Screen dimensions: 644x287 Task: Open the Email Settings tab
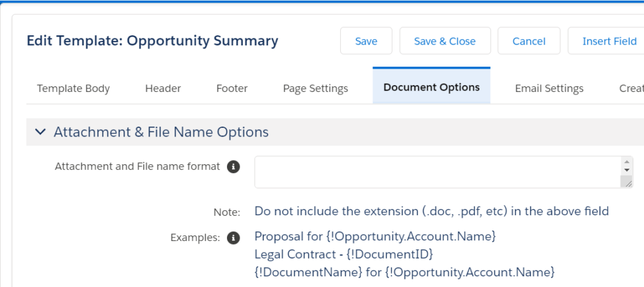(x=549, y=89)
